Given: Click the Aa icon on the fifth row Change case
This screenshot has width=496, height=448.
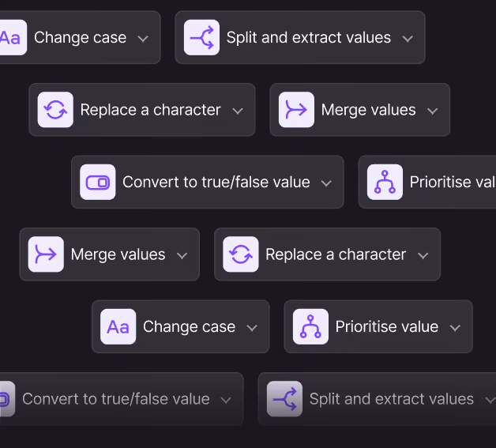Looking at the screenshot, I should click(x=118, y=327).
